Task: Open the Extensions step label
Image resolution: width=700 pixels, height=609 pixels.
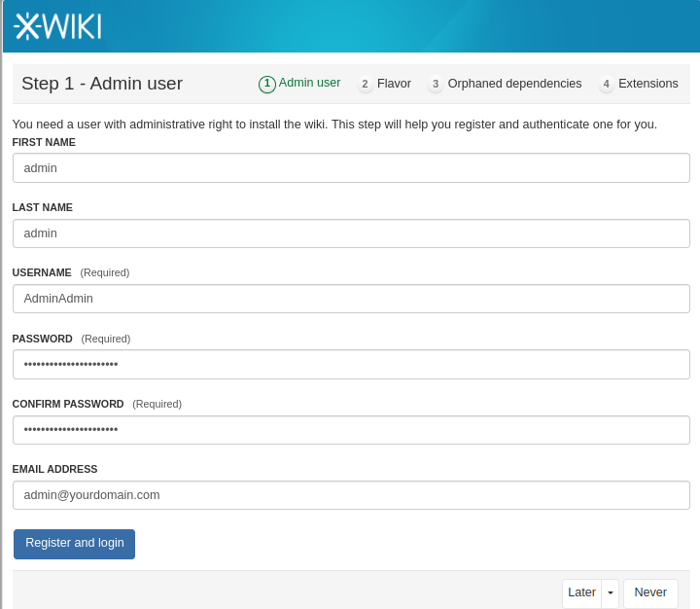Action: [647, 84]
